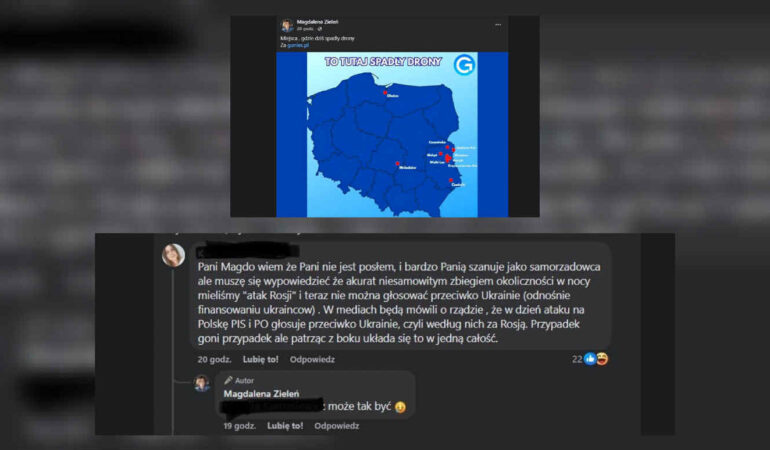This screenshot has height=450, width=770.
Task: Click Magdalena Zieleń's post avatar
Action: click(x=287, y=25)
